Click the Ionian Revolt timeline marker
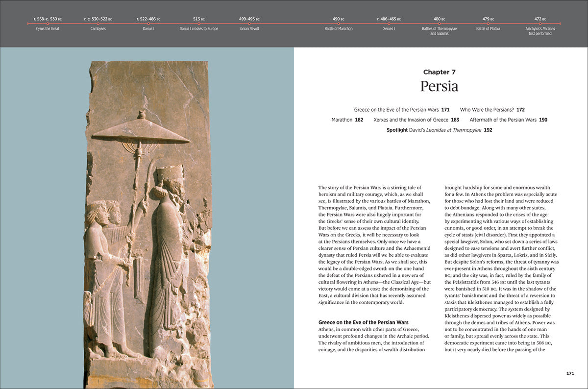 tap(249, 24)
